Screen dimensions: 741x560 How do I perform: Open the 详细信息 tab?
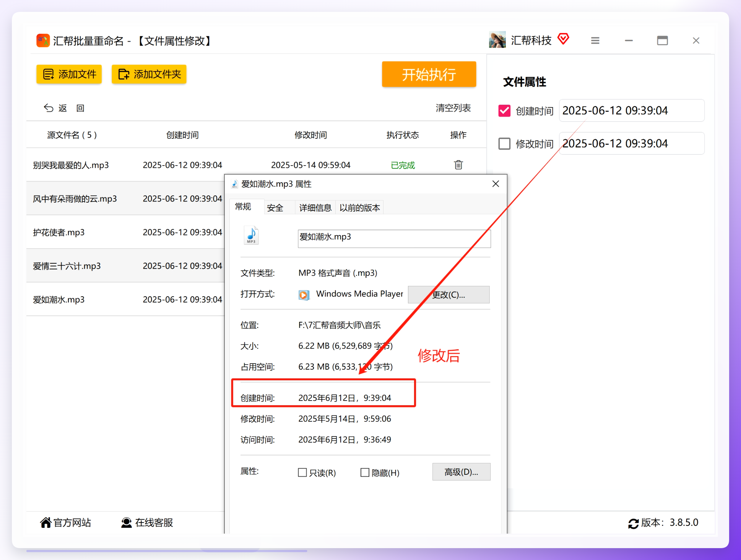(x=315, y=208)
